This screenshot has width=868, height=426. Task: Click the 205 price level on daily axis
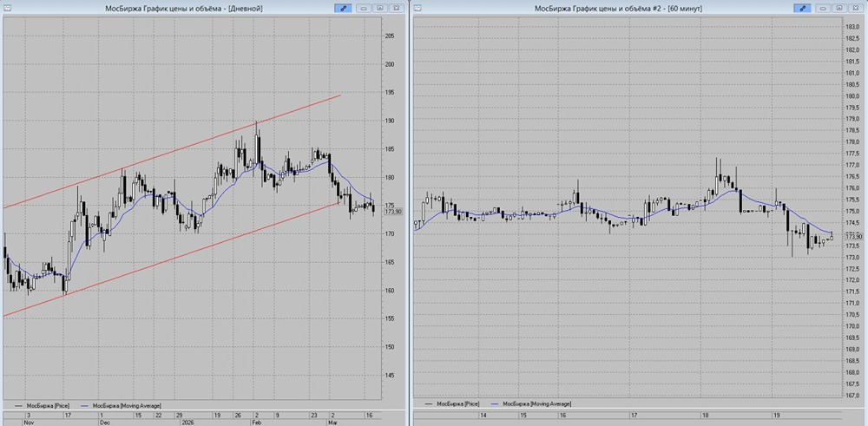(x=389, y=36)
